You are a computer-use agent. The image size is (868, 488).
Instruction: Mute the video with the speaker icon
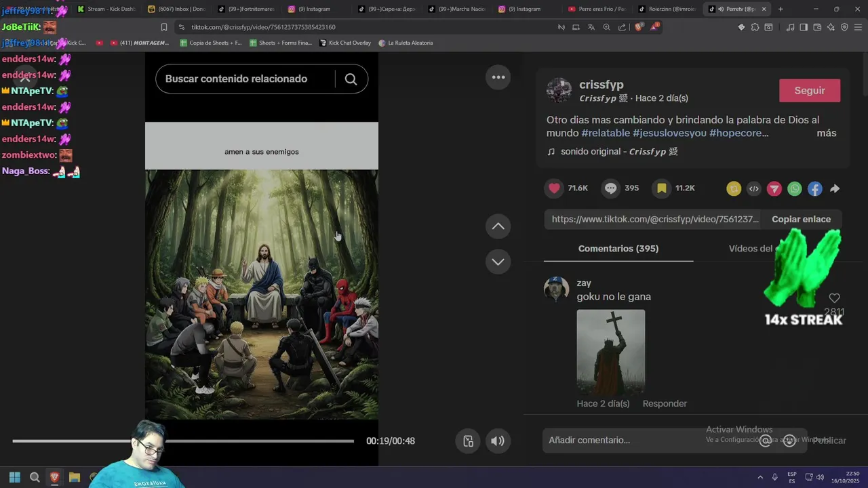coord(498,441)
